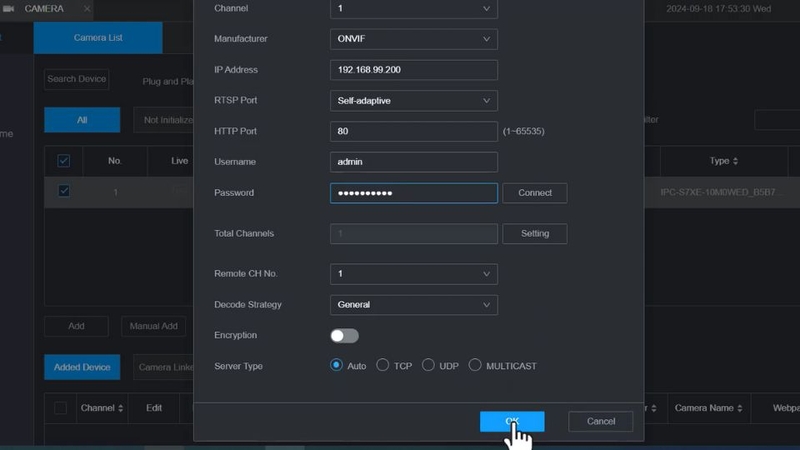
Task: Click the Live column header
Action: point(179,161)
